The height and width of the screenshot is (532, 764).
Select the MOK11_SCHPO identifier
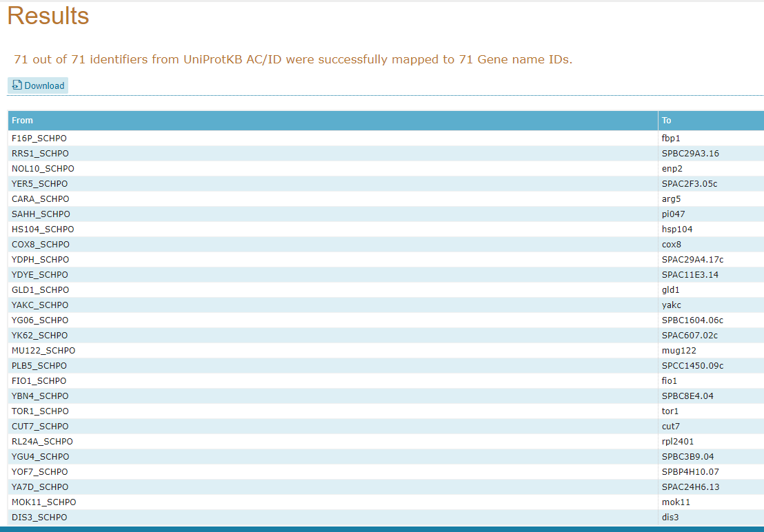(44, 502)
